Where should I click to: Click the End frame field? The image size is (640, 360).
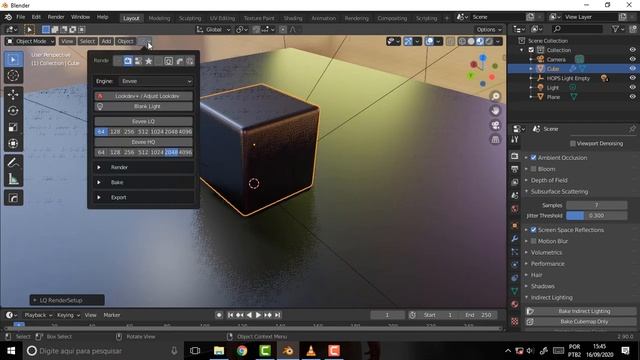[x=478, y=315]
